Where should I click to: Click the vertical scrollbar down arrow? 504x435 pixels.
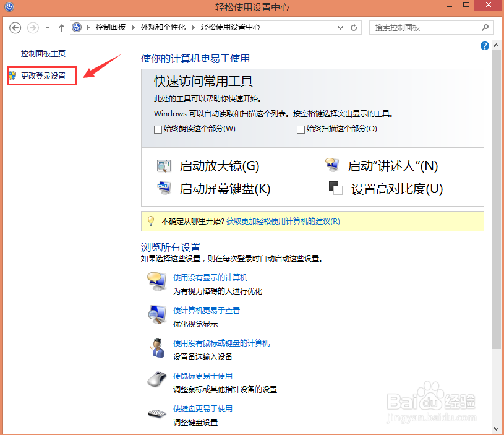(496, 427)
